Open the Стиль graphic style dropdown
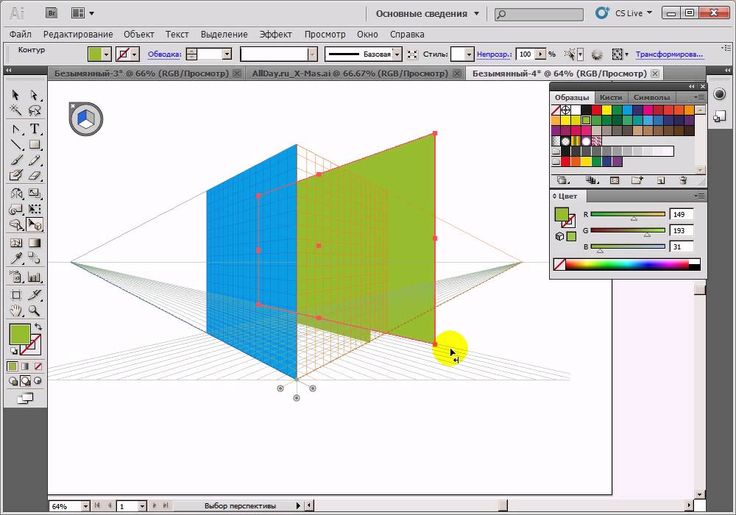736x515 pixels. (x=468, y=54)
